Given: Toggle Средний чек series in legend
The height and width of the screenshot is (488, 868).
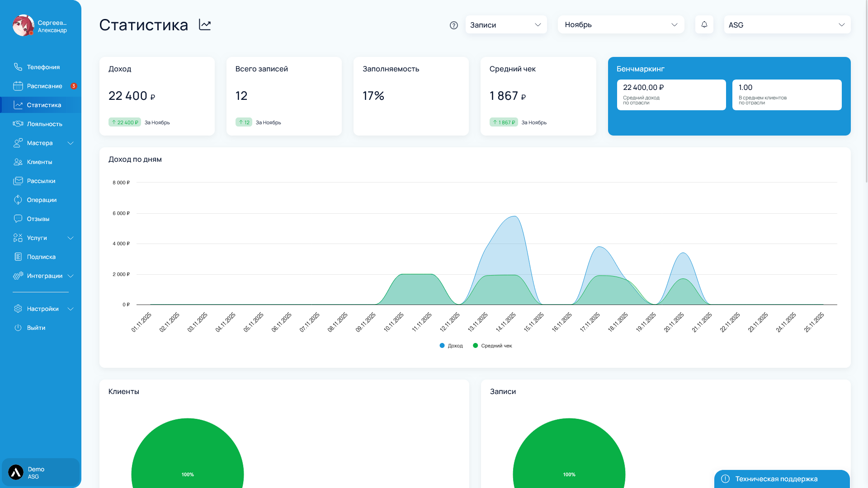Looking at the screenshot, I should [x=492, y=346].
